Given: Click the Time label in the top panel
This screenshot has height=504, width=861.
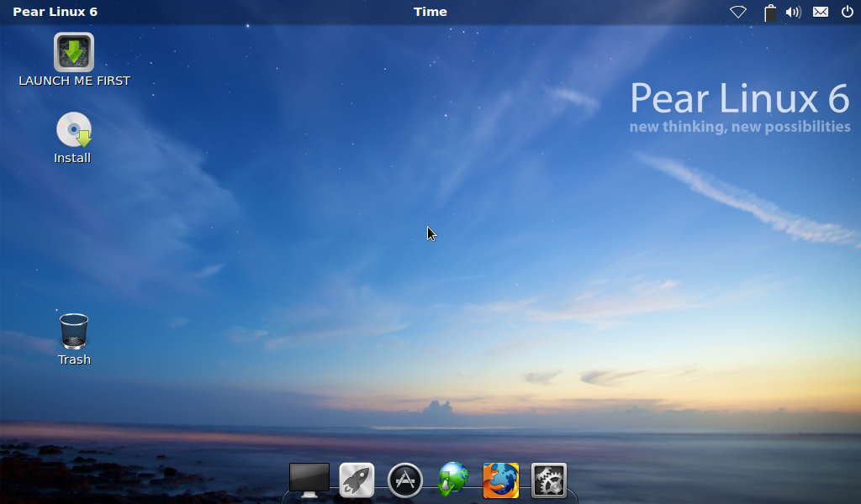Looking at the screenshot, I should pos(430,12).
